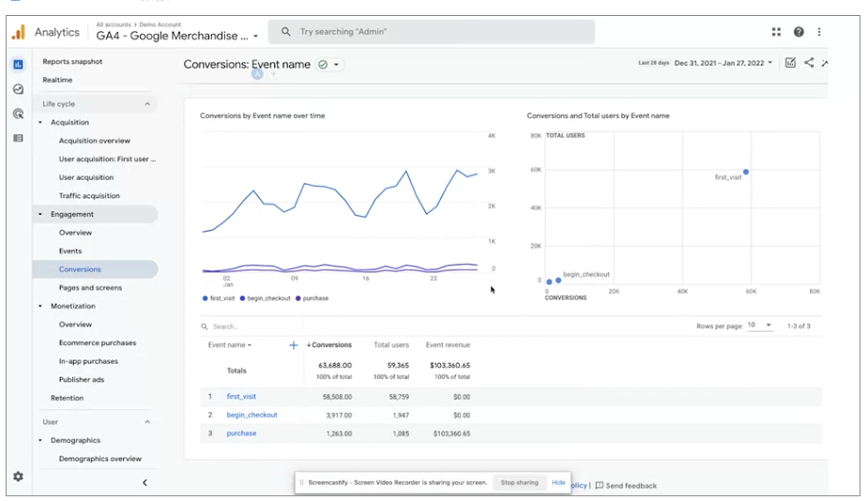This screenshot has height=501, width=868.
Task: Sort by the Conversions column header
Action: point(329,345)
